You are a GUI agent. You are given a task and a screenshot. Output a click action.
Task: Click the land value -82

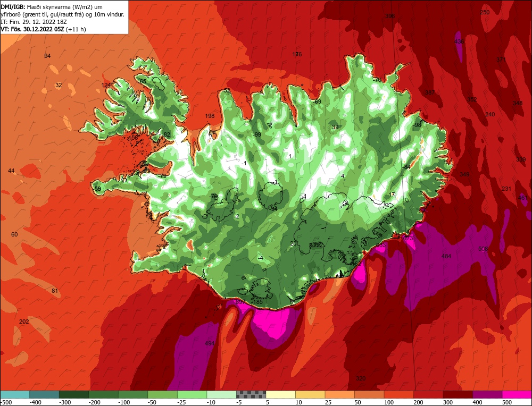166,134
